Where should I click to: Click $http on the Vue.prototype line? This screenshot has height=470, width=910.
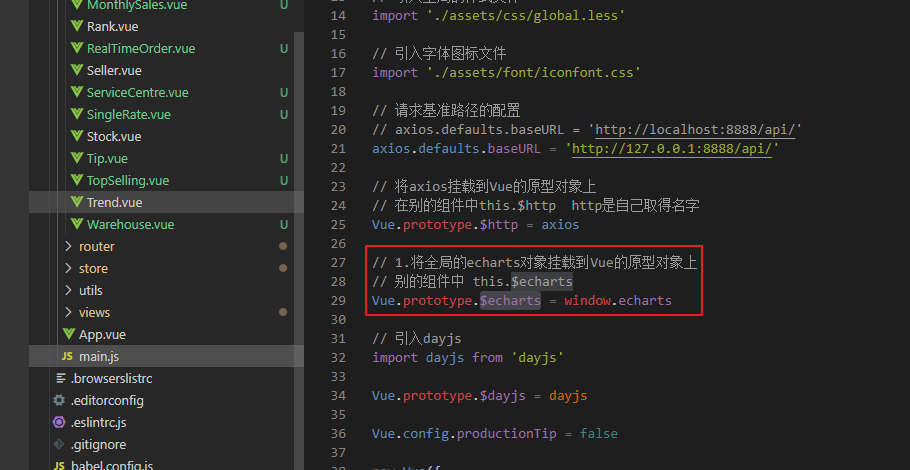coord(499,225)
